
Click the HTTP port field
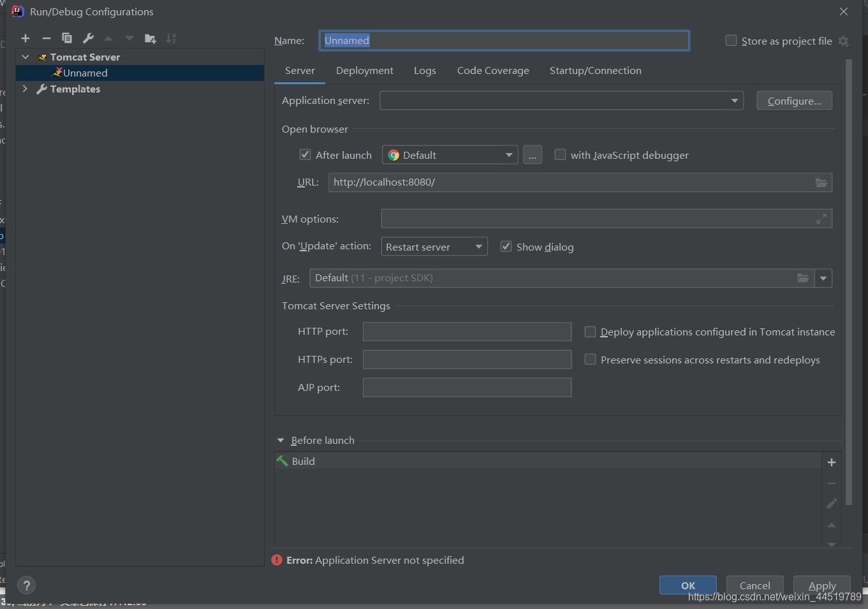(x=467, y=332)
